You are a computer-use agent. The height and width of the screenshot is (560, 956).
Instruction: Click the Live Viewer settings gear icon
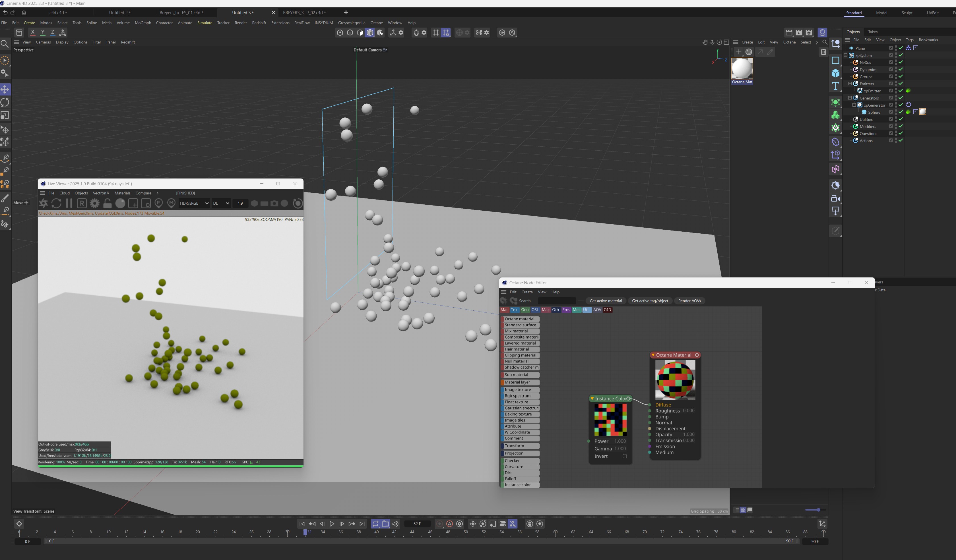click(x=94, y=204)
